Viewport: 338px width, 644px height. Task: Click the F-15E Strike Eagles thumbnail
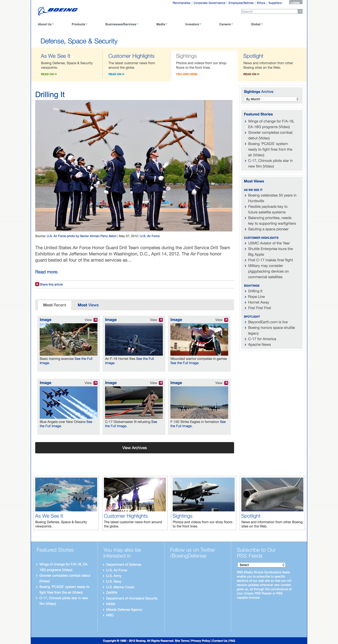click(199, 402)
